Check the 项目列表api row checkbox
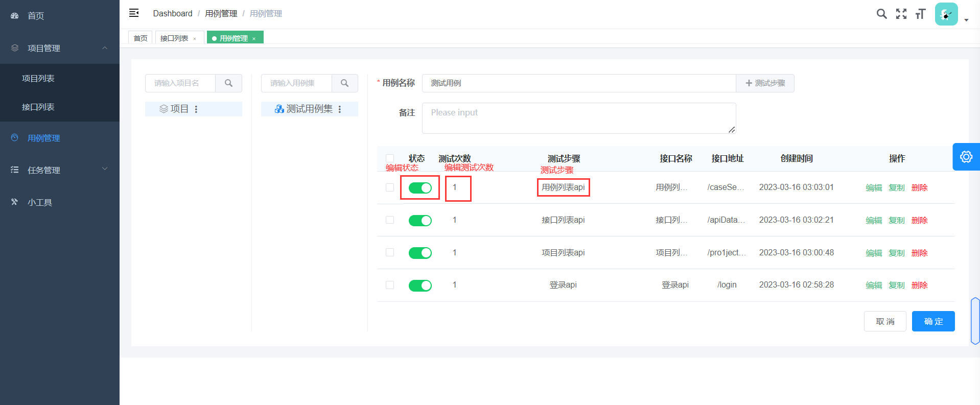The image size is (980, 405). pos(390,252)
